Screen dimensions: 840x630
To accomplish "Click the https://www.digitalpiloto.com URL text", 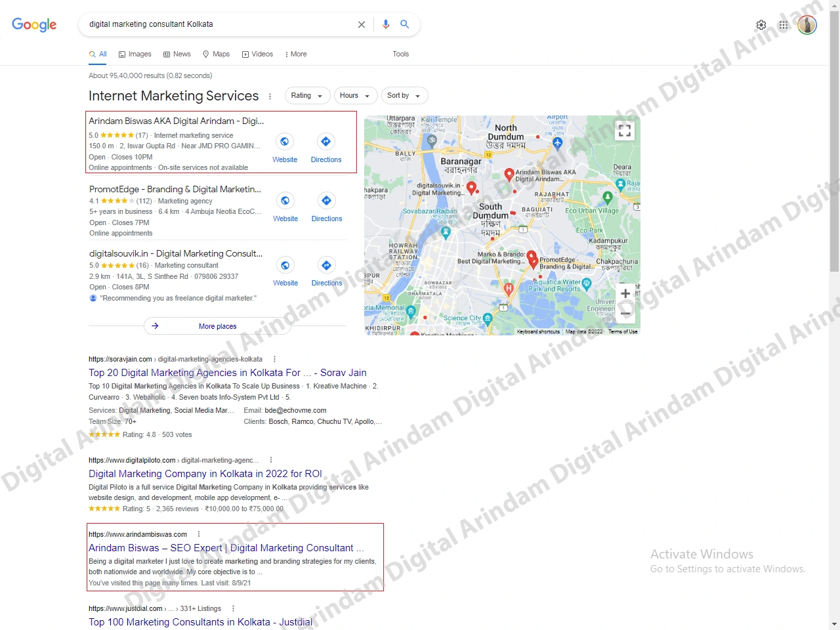I will pyautogui.click(x=132, y=460).
